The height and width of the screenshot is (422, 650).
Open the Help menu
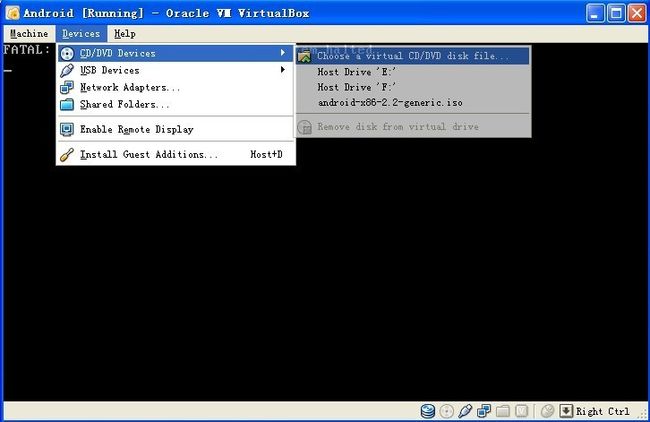(x=125, y=34)
